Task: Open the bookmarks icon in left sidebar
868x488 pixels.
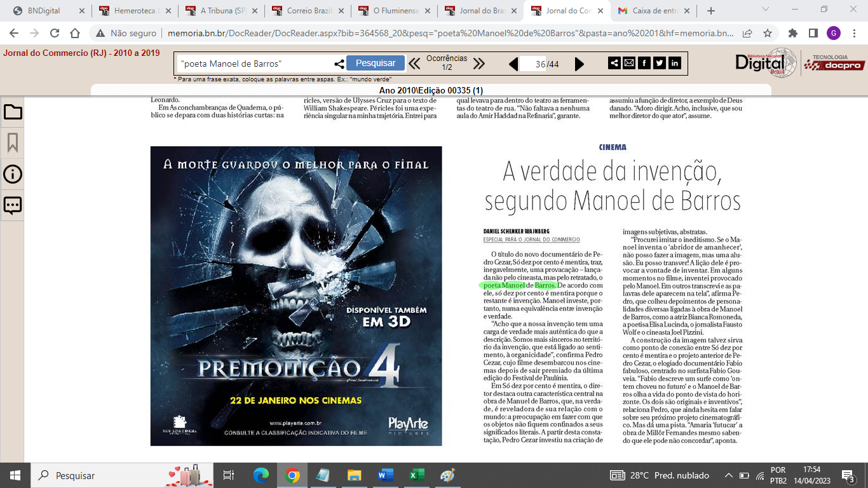Action: pyautogui.click(x=13, y=143)
